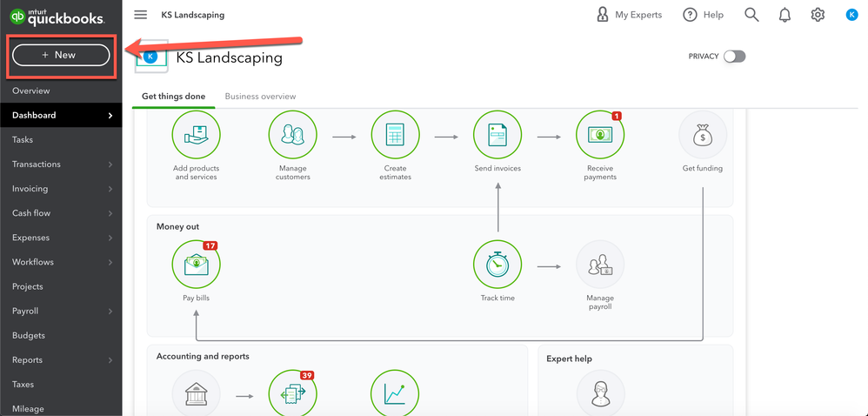Click the Add products and services icon
Screen dimensions: 868x416
(x=196, y=135)
